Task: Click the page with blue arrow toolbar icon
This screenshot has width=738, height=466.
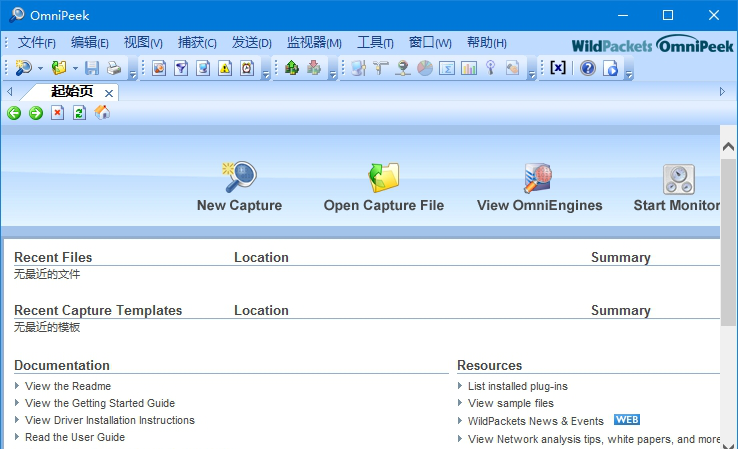Action: pyautogui.click(x=610, y=68)
